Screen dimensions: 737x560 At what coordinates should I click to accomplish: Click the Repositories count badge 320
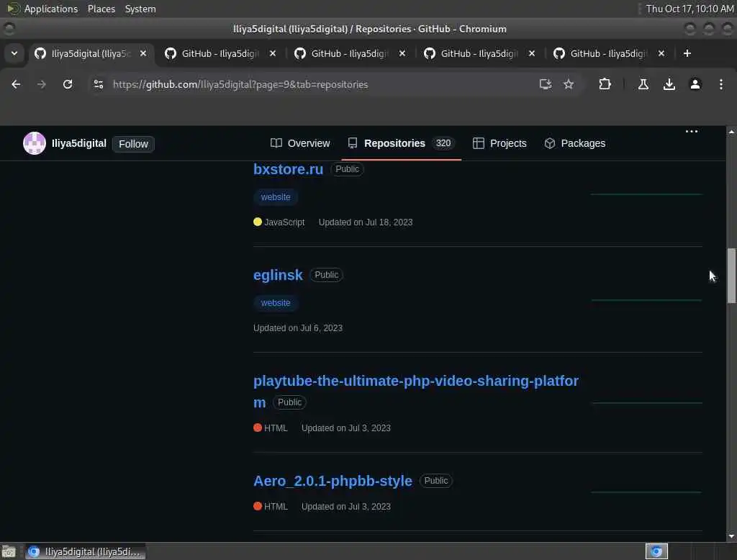click(x=443, y=143)
